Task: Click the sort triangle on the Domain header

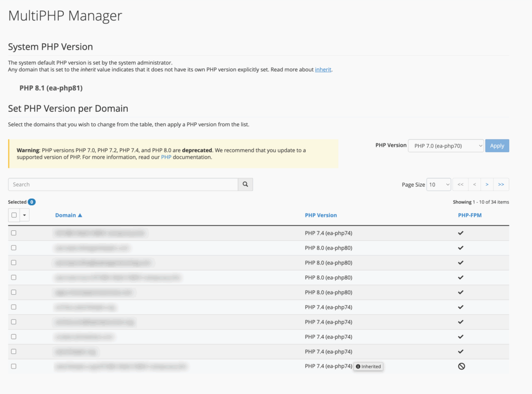Action: pyautogui.click(x=81, y=215)
